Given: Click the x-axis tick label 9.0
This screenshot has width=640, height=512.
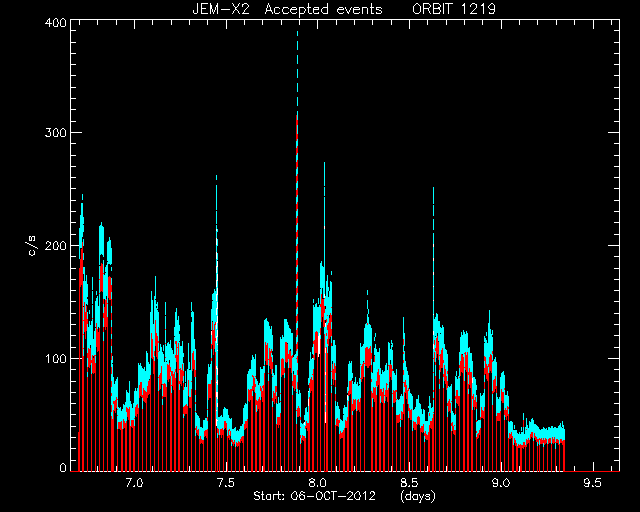Looking at the screenshot, I should click(x=500, y=483).
